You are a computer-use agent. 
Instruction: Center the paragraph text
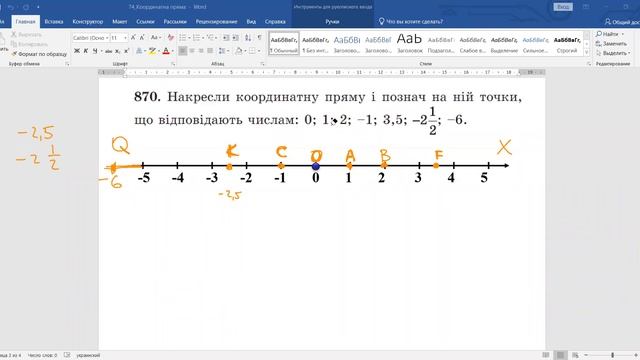coord(192,51)
